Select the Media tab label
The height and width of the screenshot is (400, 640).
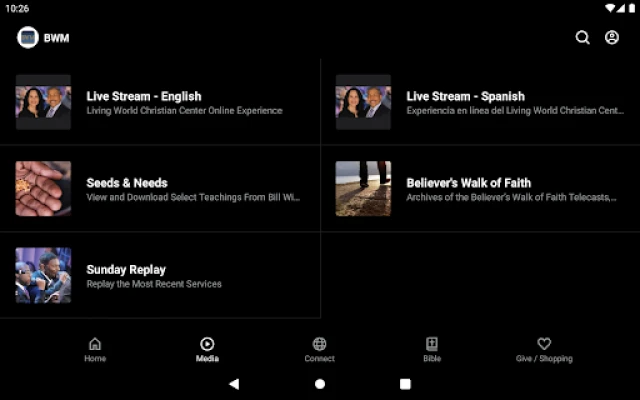[x=207, y=359]
